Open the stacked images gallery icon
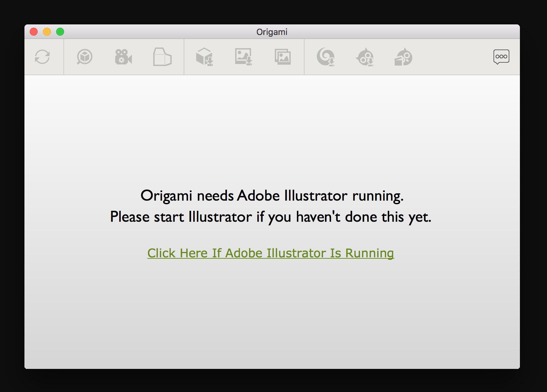 [283, 57]
